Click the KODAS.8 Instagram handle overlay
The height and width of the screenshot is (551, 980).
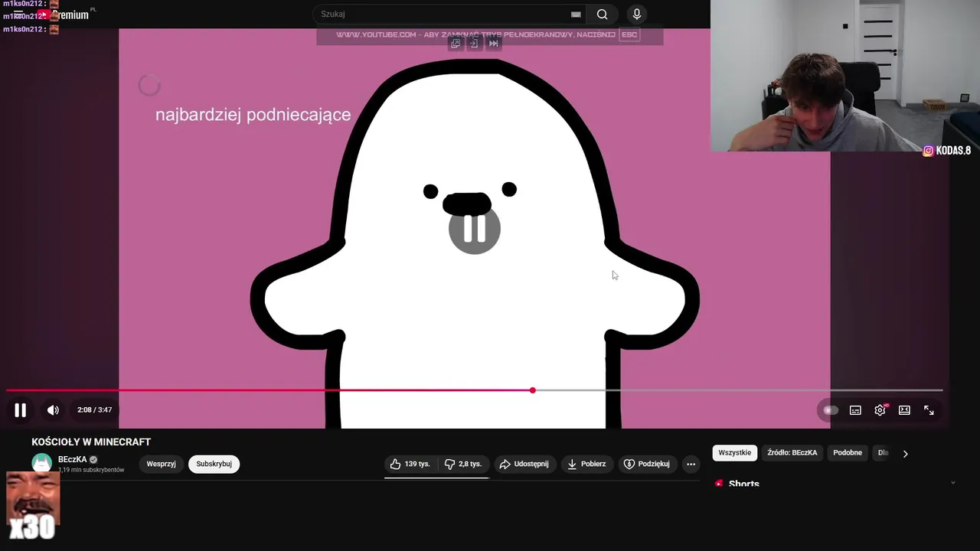(947, 151)
